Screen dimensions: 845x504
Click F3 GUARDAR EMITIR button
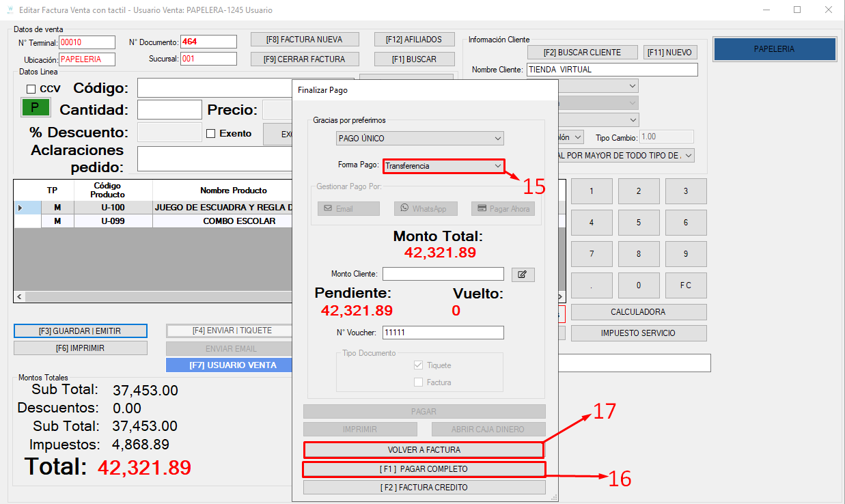coord(81,331)
